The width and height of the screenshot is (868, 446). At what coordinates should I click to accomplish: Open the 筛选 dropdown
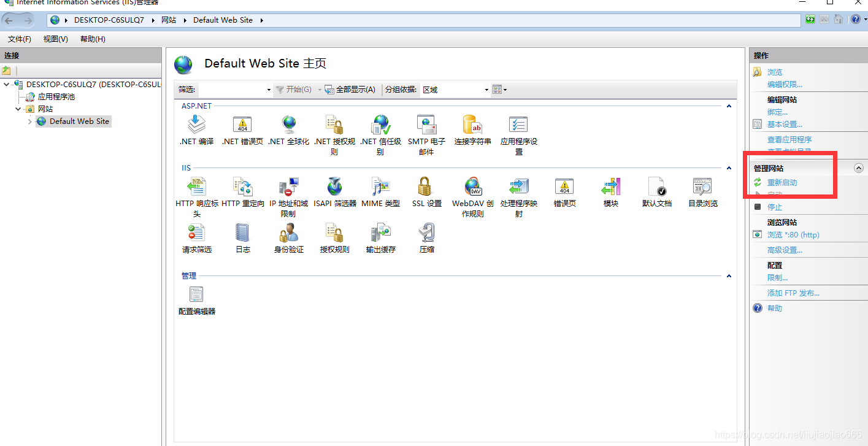click(269, 90)
